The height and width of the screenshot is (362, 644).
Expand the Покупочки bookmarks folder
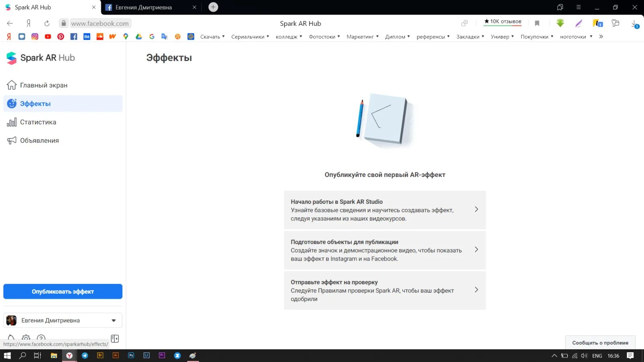click(537, 37)
